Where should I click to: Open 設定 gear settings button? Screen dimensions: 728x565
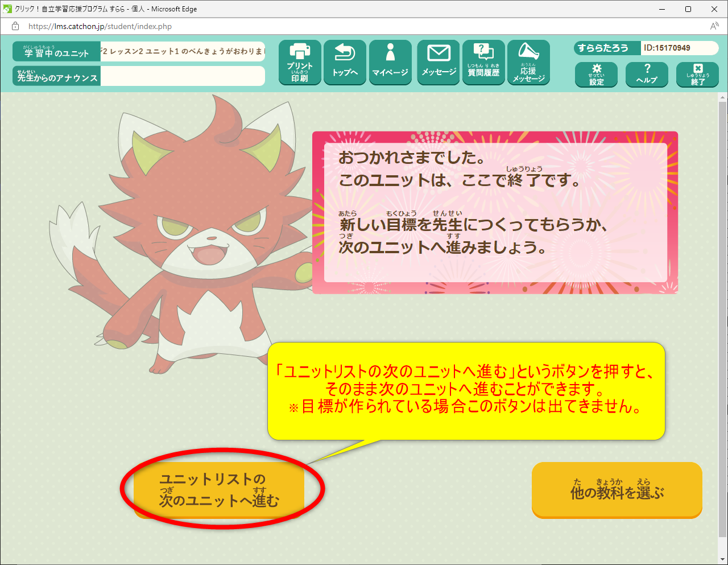pos(596,75)
